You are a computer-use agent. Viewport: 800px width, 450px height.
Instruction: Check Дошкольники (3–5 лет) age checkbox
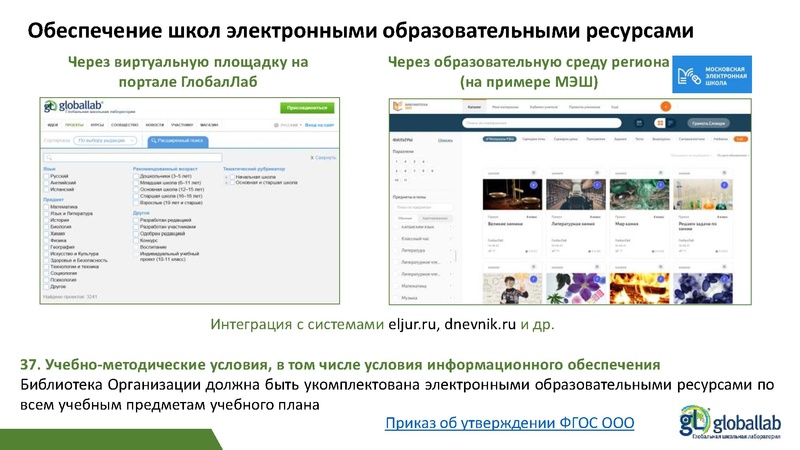(x=136, y=176)
